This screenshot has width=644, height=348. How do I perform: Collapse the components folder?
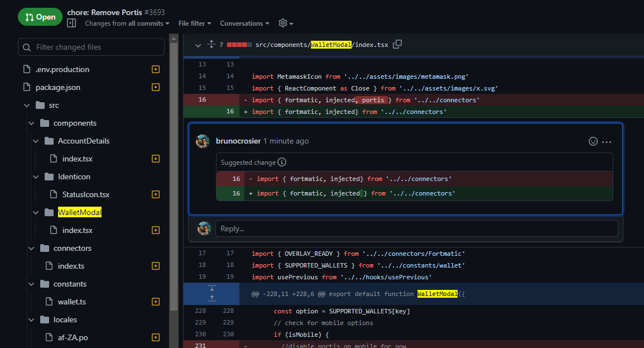click(31, 123)
